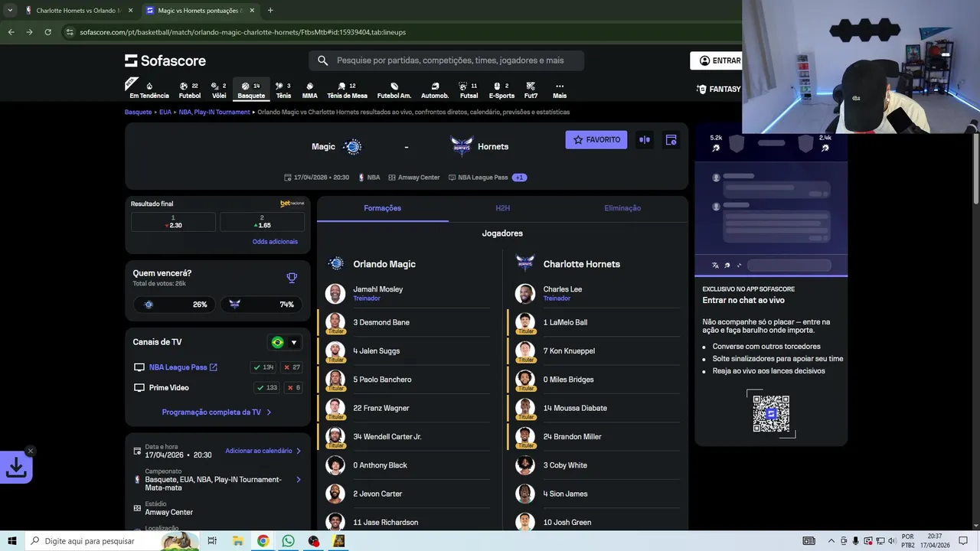Close the download overlay widget

pyautogui.click(x=30, y=451)
